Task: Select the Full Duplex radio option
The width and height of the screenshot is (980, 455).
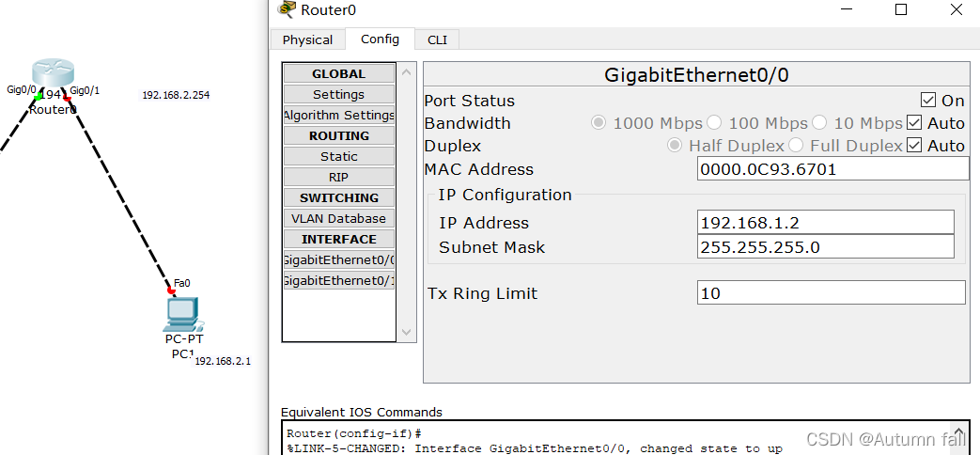Action: tap(797, 146)
